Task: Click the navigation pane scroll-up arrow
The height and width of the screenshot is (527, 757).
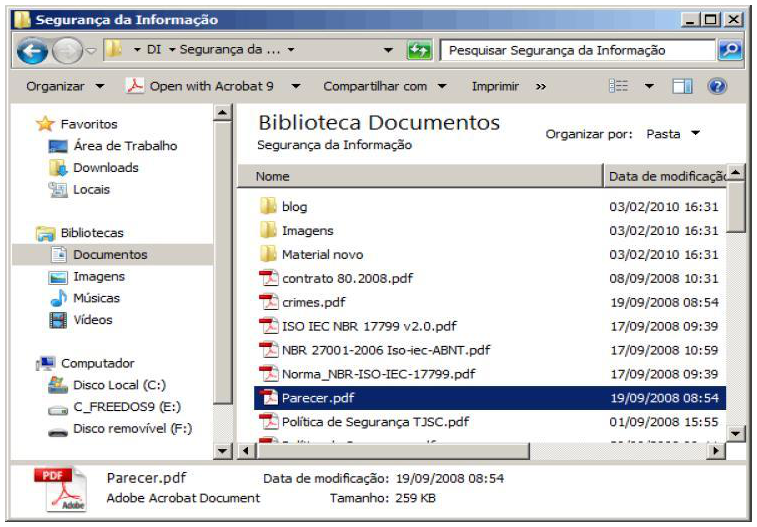Action: (x=223, y=113)
